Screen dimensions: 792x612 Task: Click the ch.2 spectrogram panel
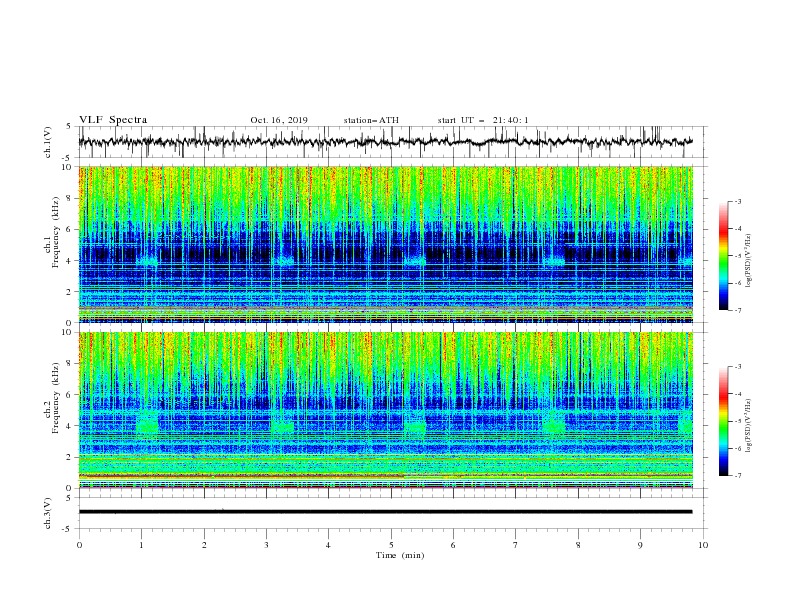[385, 410]
